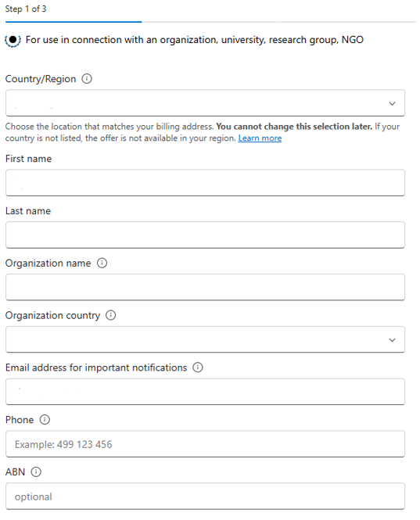Click the Step 1 of 3 progress bar
The image size is (420, 520).
click(x=210, y=22)
